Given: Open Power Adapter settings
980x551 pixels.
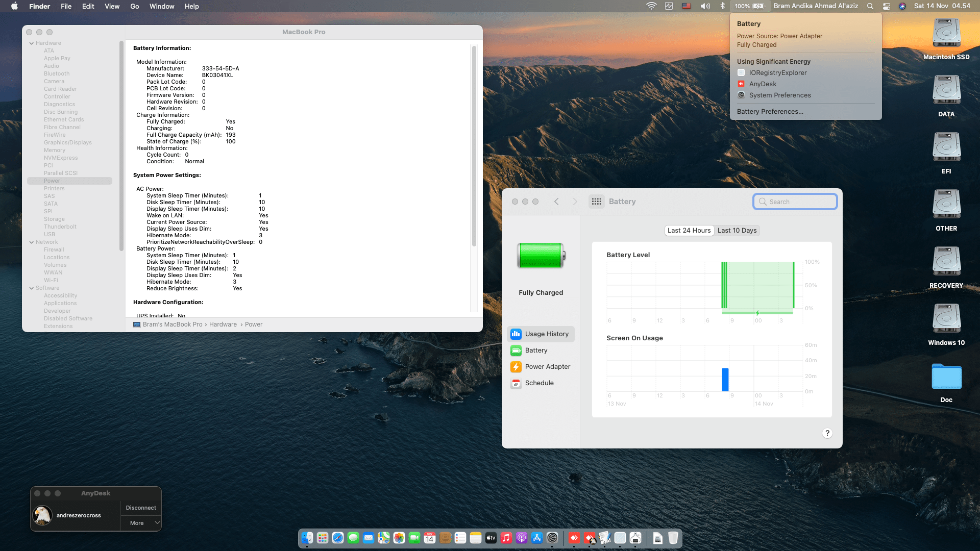Looking at the screenshot, I should click(547, 367).
